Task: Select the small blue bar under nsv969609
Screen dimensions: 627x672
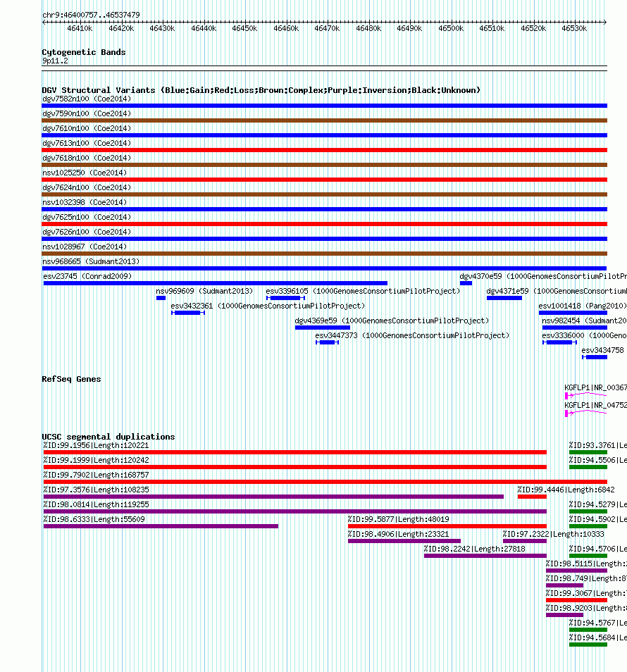Action: [x=161, y=298]
